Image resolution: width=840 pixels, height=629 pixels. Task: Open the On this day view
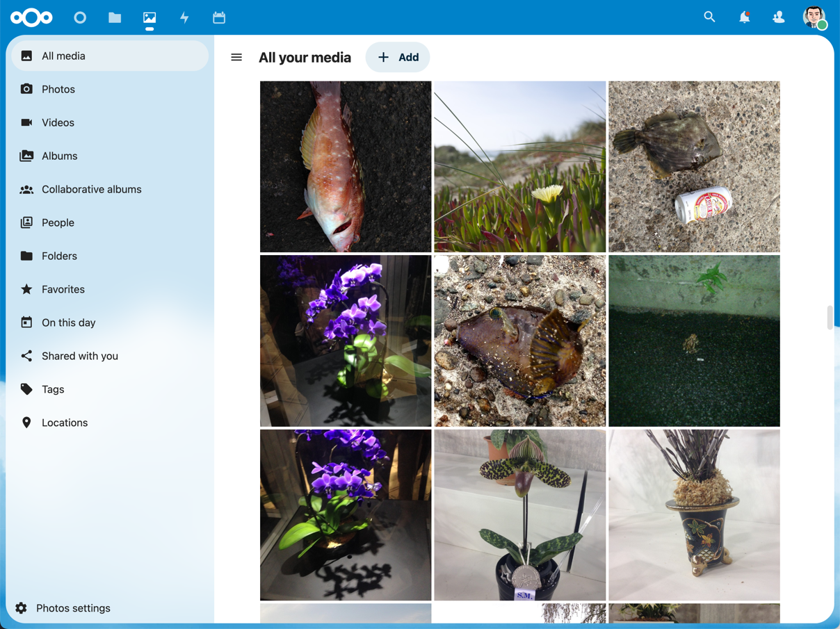point(68,322)
